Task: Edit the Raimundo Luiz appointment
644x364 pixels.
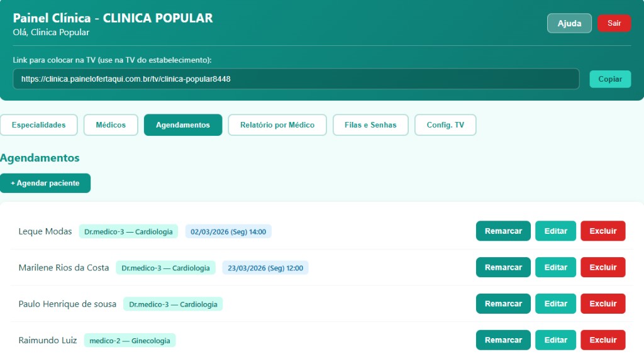Action: pyautogui.click(x=555, y=340)
